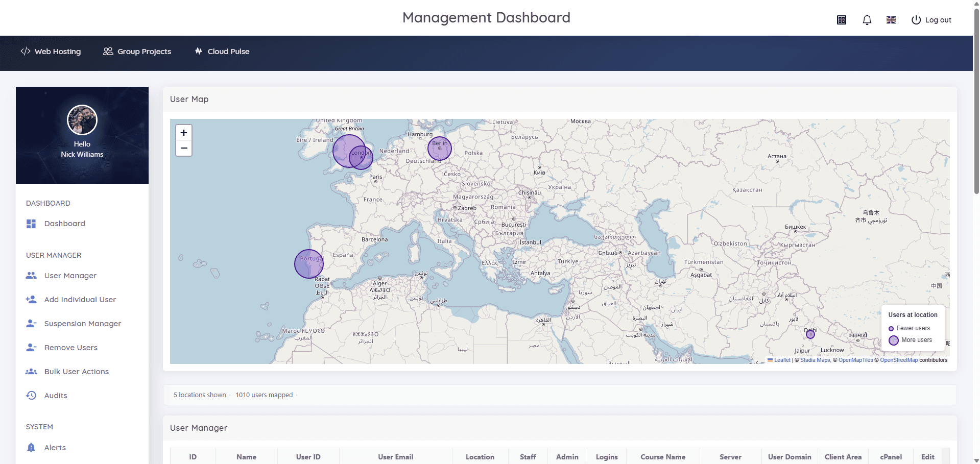Sort by the Location column header
This screenshot has width=980, height=464.
pos(480,457)
